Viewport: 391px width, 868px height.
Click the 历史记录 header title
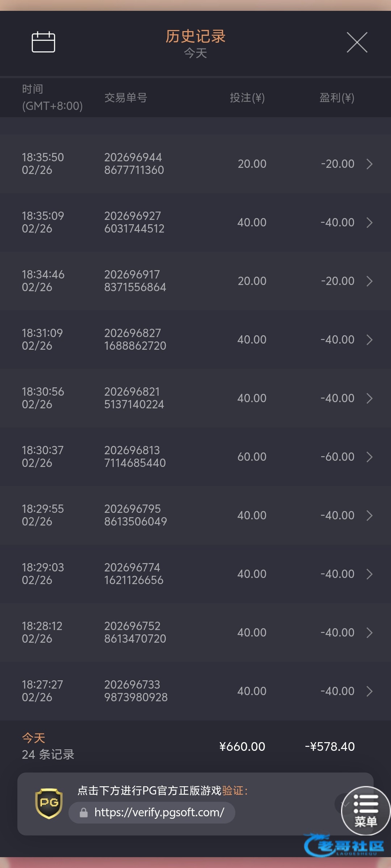(x=195, y=37)
